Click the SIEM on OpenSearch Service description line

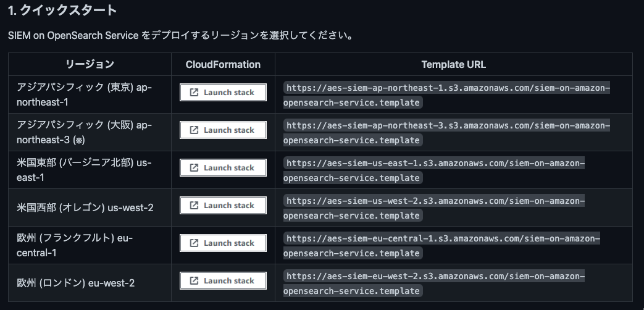180,35
